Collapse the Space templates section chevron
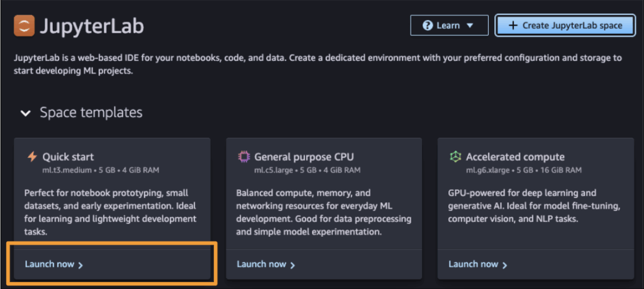Viewport: 644px width, 289px height. pos(26,114)
